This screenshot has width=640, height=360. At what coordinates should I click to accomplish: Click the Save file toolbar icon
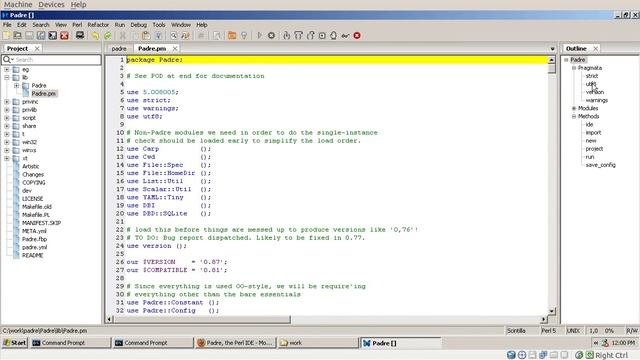click(29, 36)
